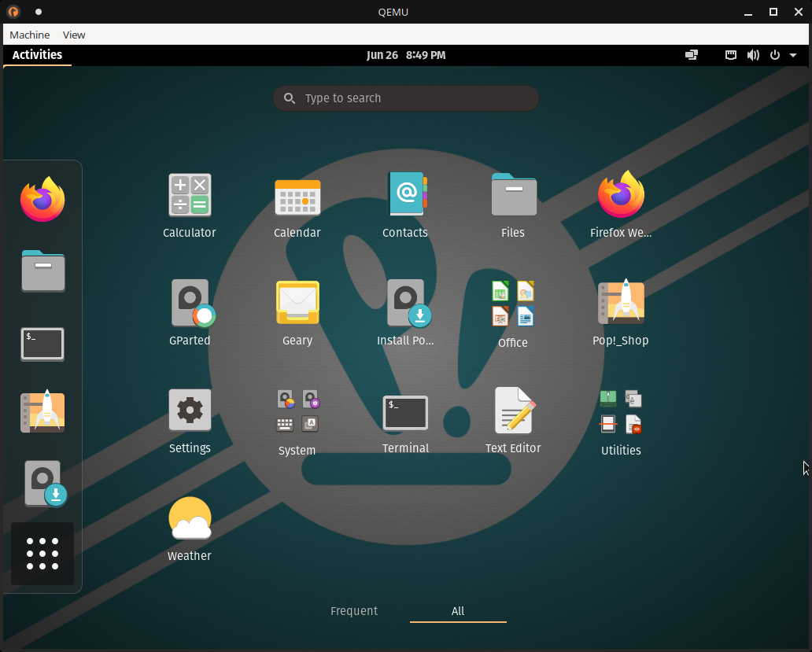Expand the system menu dropdown arrow
The height and width of the screenshot is (652, 812).
tap(793, 55)
